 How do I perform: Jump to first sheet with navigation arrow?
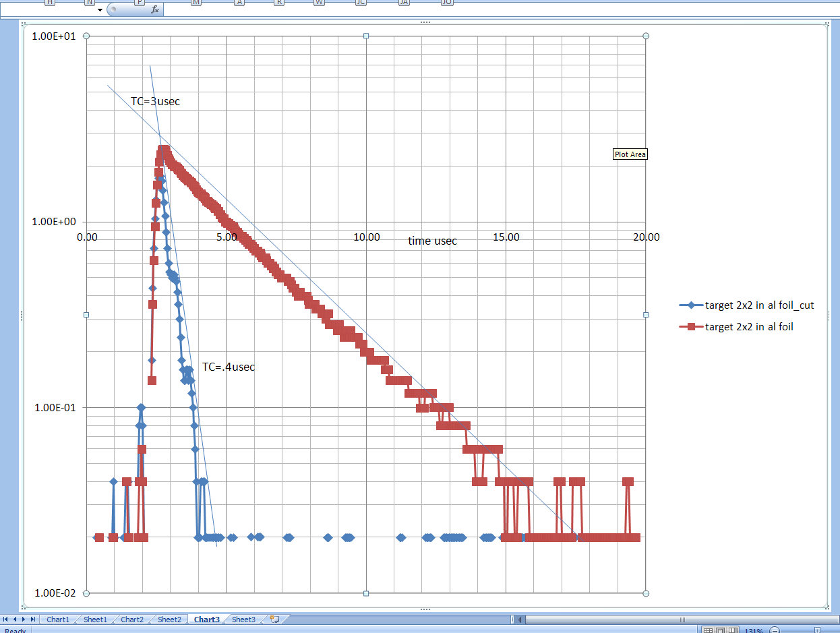tap(7, 619)
